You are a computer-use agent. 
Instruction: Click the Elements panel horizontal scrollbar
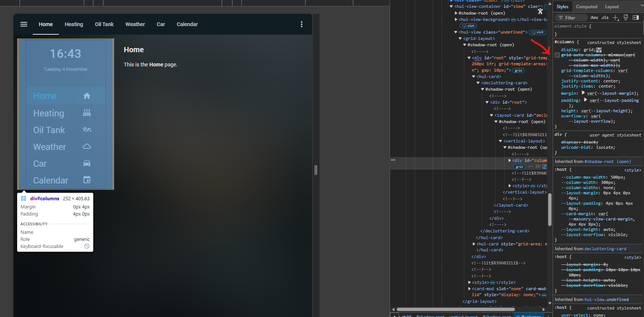(456, 309)
